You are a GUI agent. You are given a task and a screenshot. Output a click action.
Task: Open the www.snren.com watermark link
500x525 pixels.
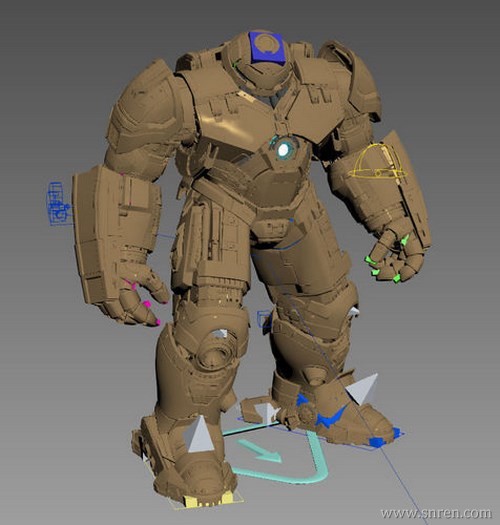point(436,513)
